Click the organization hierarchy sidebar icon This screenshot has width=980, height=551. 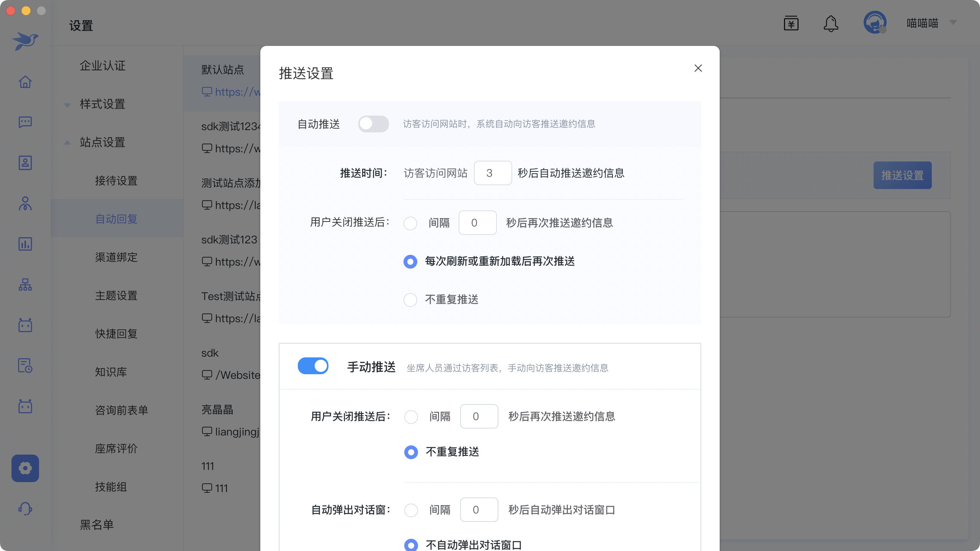point(25,285)
